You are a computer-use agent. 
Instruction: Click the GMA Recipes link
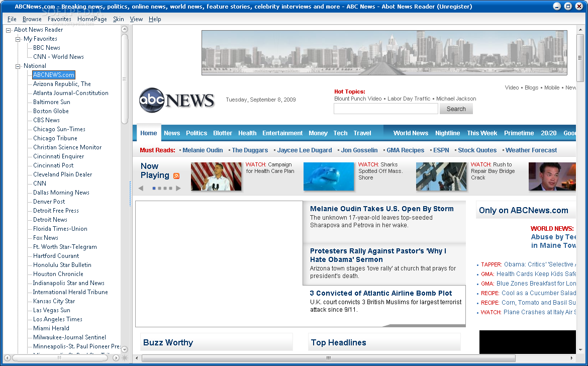pyautogui.click(x=406, y=150)
